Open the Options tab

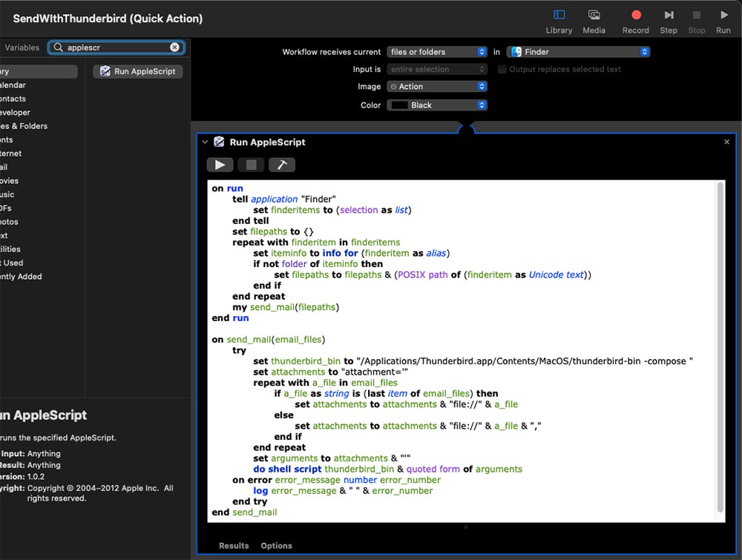pos(276,545)
